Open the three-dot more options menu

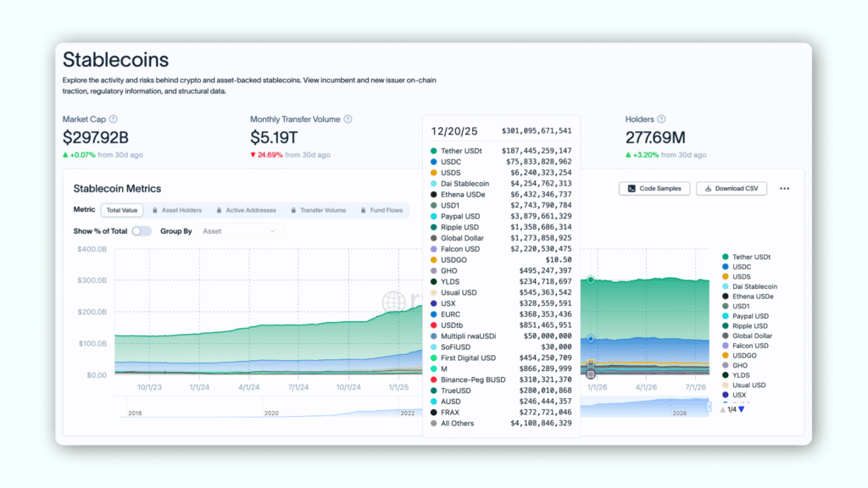coord(784,189)
